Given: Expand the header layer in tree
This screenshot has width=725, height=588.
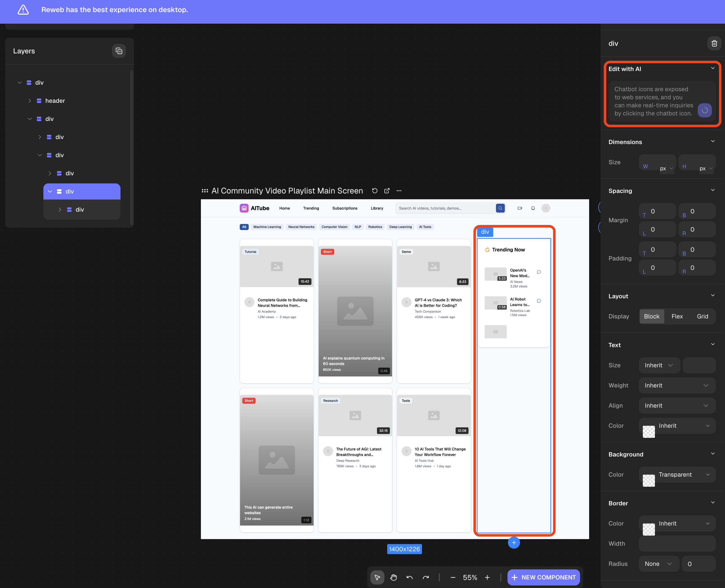Looking at the screenshot, I should [x=29, y=101].
